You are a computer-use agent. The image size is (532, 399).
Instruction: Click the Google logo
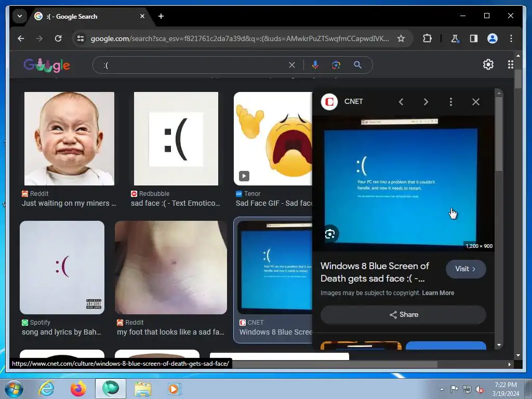click(x=46, y=65)
